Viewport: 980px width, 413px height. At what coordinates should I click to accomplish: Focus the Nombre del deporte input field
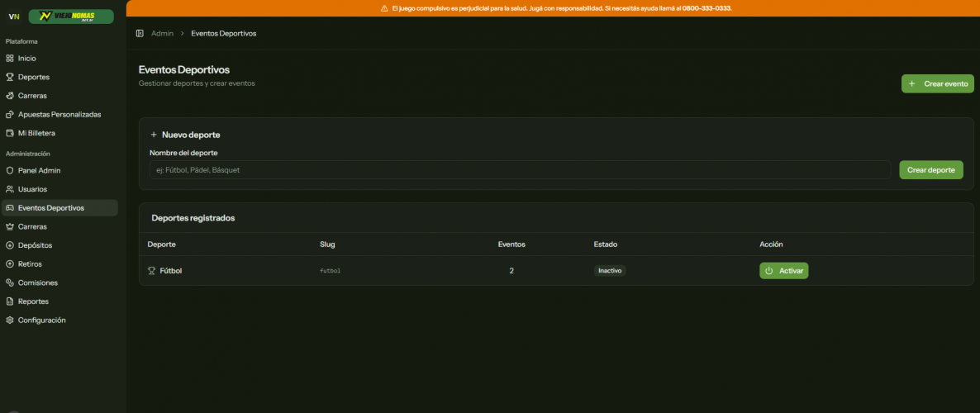pyautogui.click(x=520, y=170)
